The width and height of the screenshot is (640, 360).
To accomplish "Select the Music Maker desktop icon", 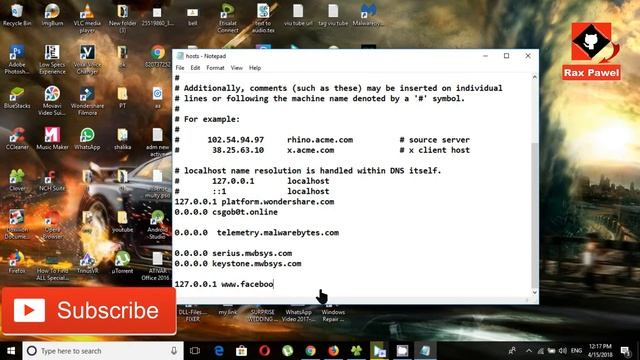I will (x=52, y=139).
